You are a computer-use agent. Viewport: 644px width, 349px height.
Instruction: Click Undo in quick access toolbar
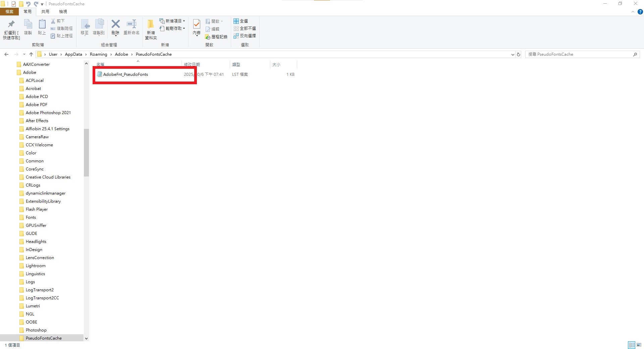(29, 4)
